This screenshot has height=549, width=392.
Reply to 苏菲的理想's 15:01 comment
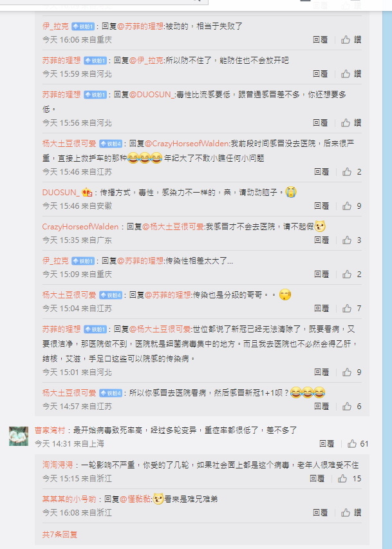point(321,372)
